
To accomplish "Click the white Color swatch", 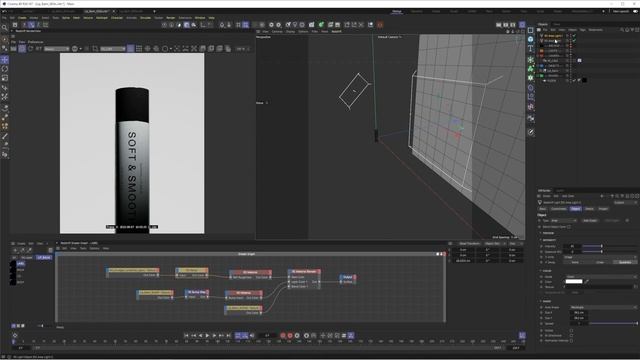I will click(574, 281).
